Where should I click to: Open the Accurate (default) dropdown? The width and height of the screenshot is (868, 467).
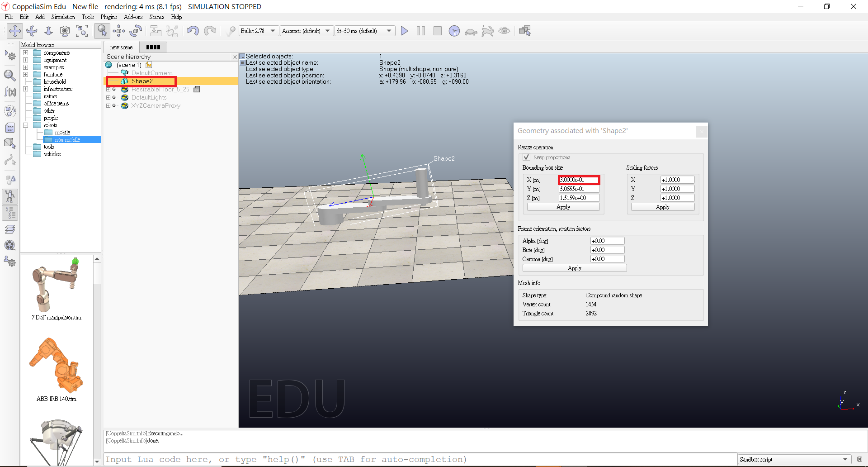[307, 31]
